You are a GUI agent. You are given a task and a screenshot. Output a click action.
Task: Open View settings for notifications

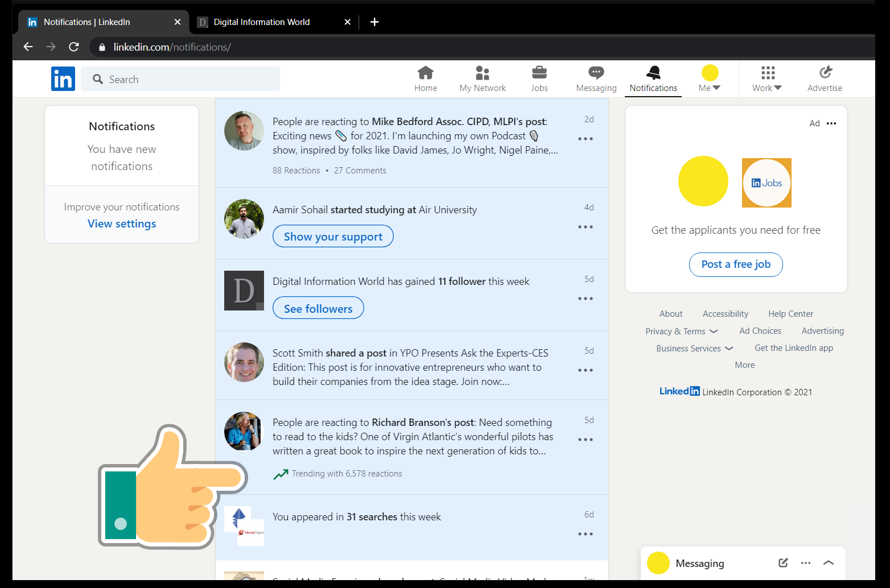click(121, 223)
